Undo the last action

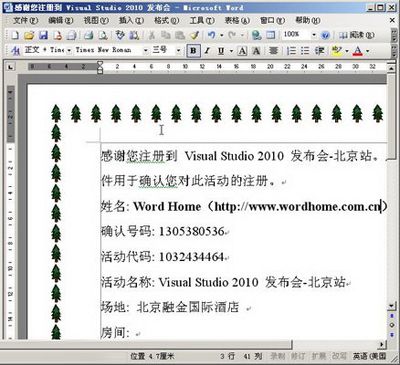[211, 35]
